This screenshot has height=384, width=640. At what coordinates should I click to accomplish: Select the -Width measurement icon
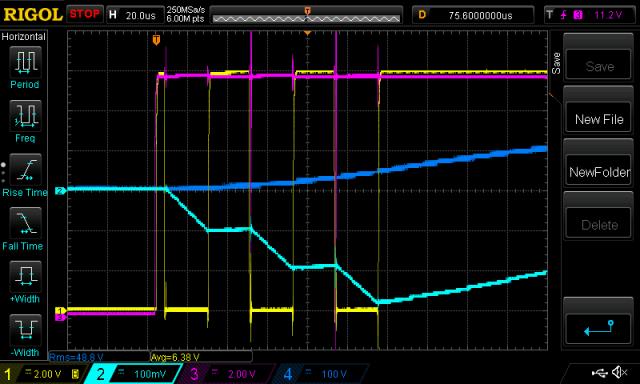(25, 330)
